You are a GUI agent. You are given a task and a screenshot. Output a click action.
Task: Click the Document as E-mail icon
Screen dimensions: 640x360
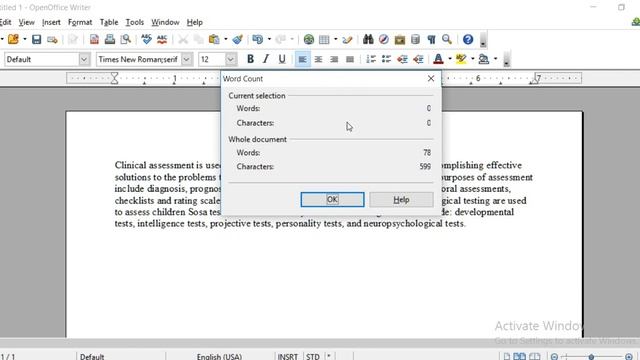click(52, 39)
